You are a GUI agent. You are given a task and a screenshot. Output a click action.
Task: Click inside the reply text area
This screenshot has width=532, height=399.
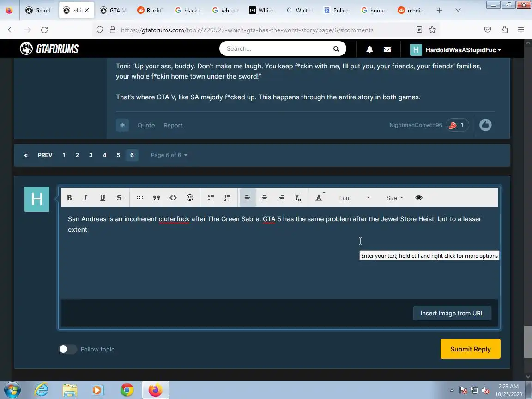pyautogui.click(x=279, y=253)
